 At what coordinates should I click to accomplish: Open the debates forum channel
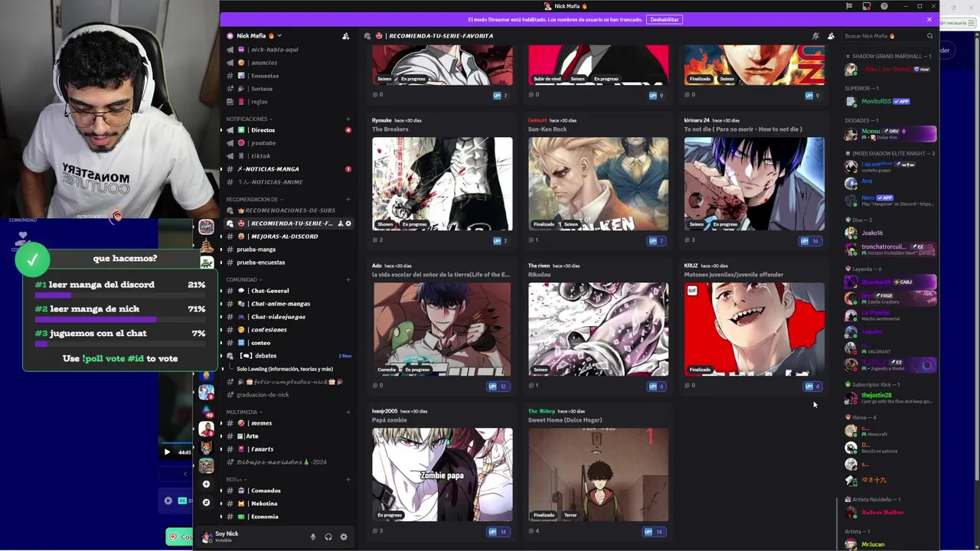[x=287, y=356]
